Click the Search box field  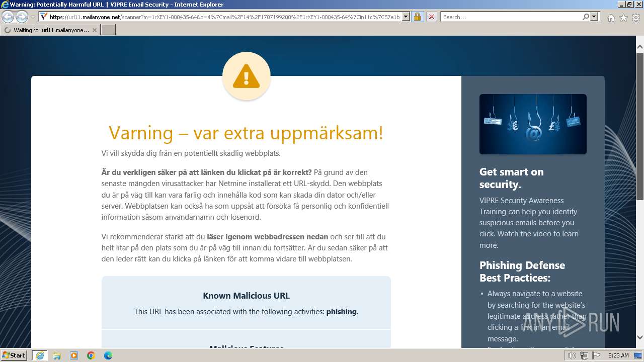(511, 17)
